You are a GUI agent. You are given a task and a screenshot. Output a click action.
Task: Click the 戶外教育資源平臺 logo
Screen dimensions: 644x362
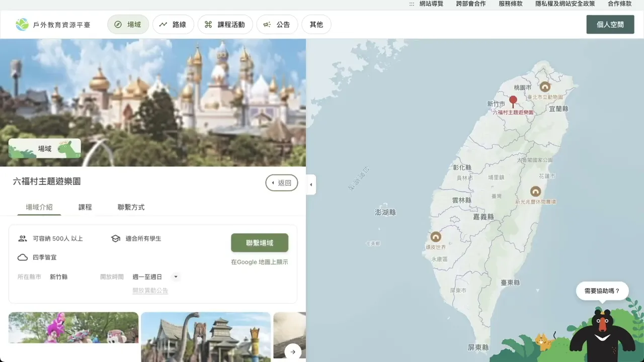pos(53,24)
